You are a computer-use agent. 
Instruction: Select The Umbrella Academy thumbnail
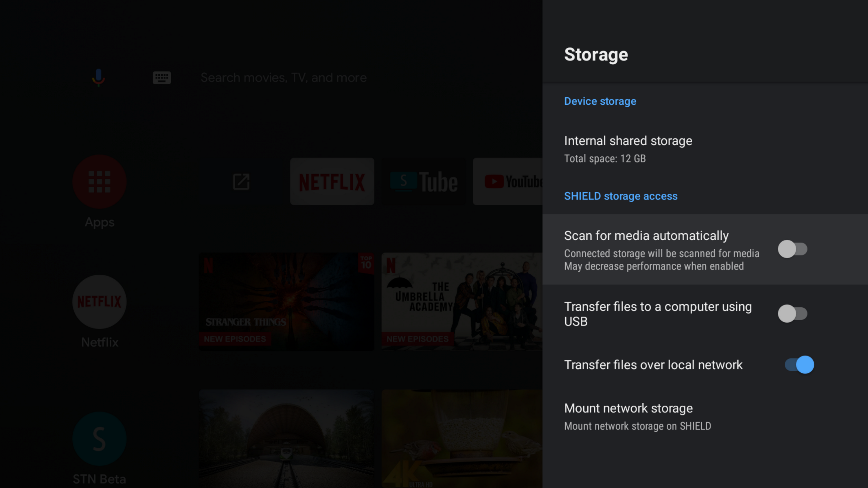point(462,302)
